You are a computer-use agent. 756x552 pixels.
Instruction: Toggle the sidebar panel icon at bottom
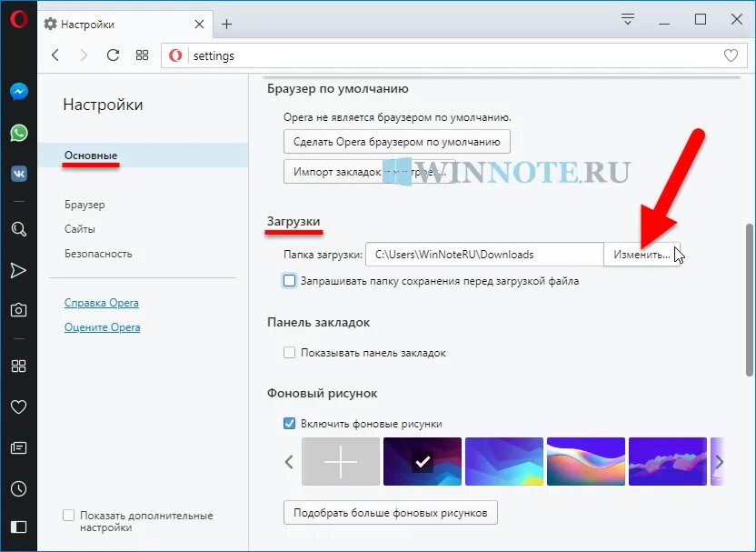coord(18,526)
